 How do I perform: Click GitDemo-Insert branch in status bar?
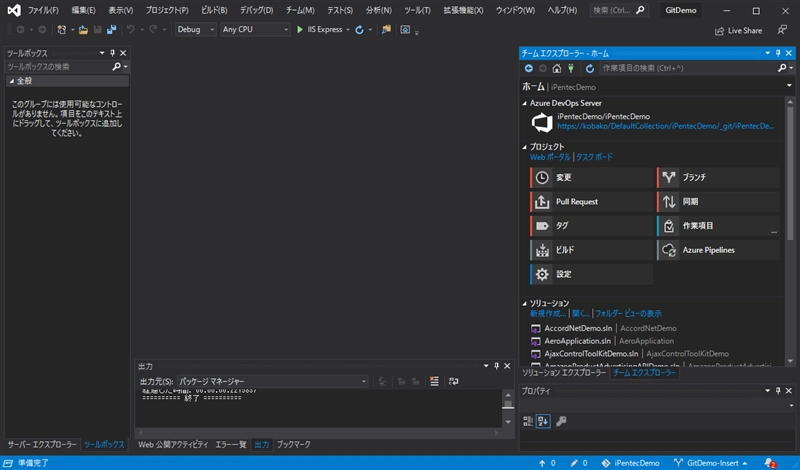pyautogui.click(x=711, y=463)
